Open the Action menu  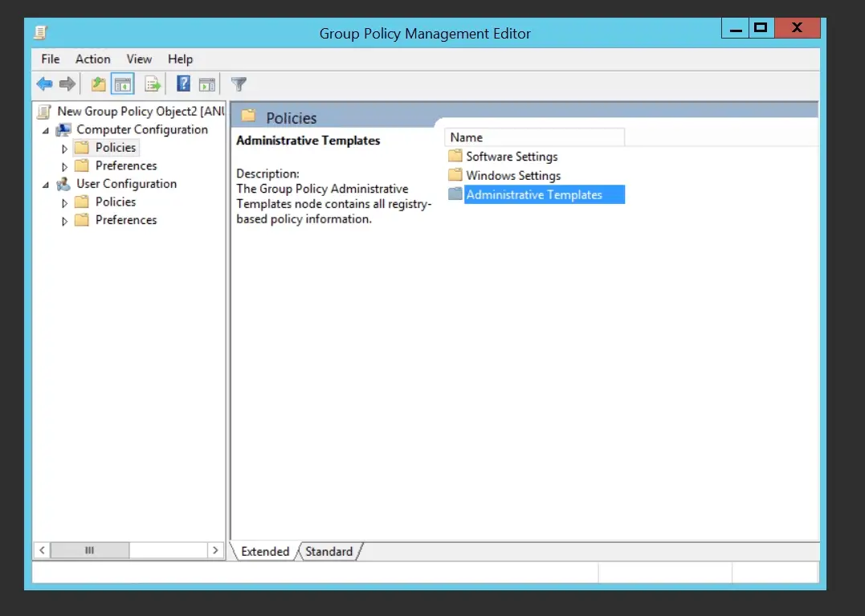pos(92,59)
